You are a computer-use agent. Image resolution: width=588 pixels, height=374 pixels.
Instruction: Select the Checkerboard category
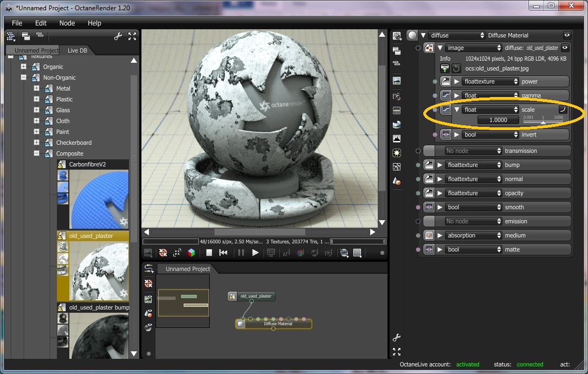point(74,143)
